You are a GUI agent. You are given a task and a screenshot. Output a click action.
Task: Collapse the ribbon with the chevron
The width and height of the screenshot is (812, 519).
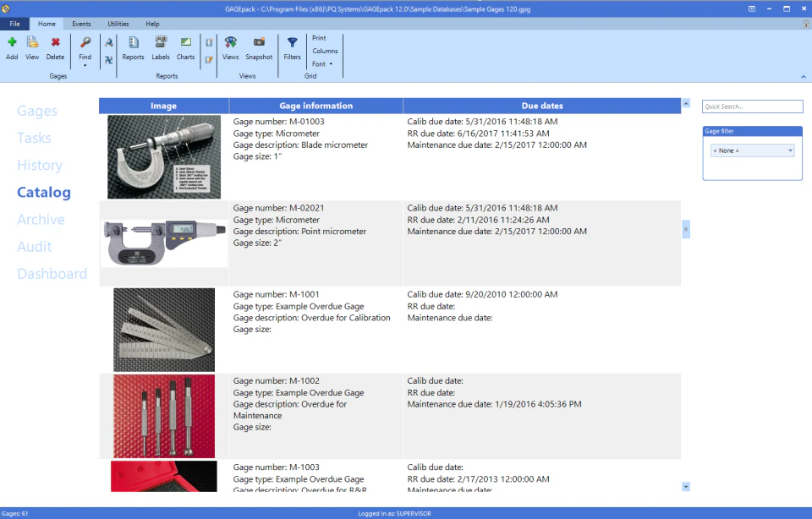click(x=803, y=75)
